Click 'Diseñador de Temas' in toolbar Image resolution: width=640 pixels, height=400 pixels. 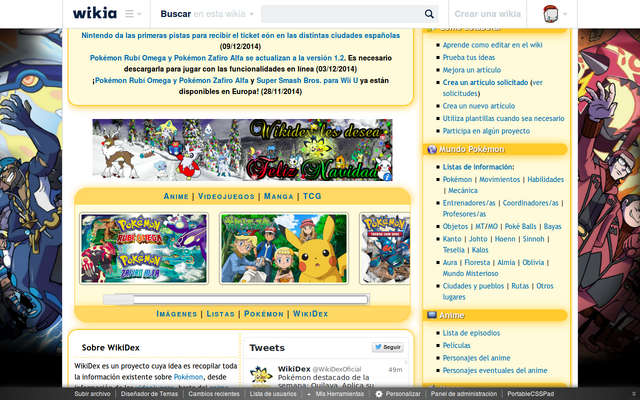tap(149, 394)
